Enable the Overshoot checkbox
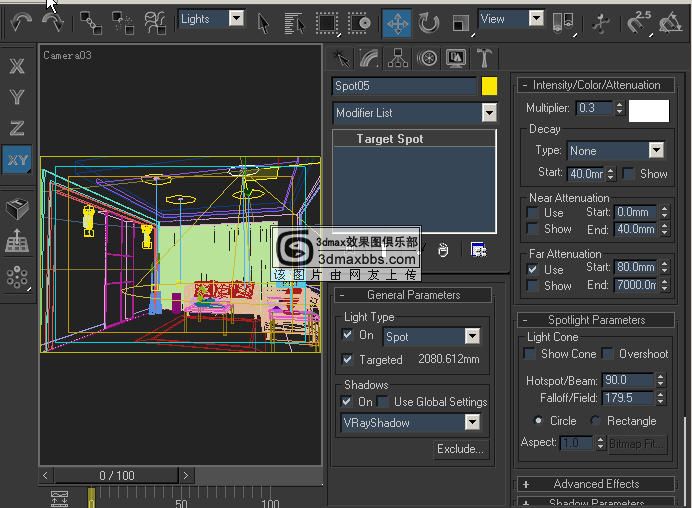The width and height of the screenshot is (692, 508). point(608,354)
